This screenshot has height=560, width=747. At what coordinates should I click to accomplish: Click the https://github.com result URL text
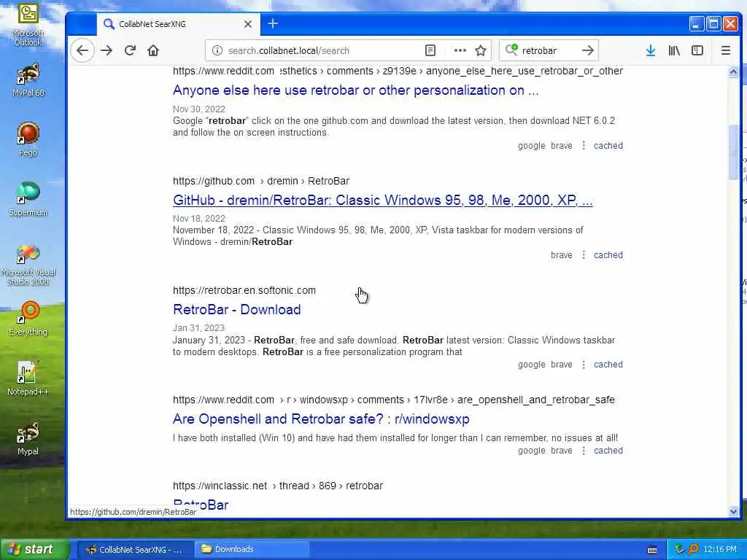(x=214, y=181)
